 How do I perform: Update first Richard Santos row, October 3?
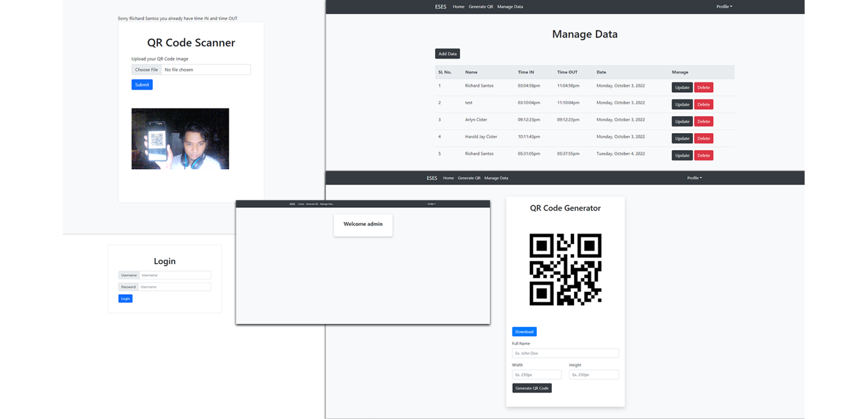coord(682,88)
